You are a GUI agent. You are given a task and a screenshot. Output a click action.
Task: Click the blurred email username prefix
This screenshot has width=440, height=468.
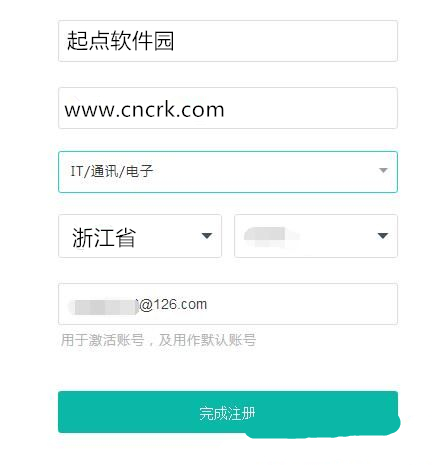coord(103,307)
